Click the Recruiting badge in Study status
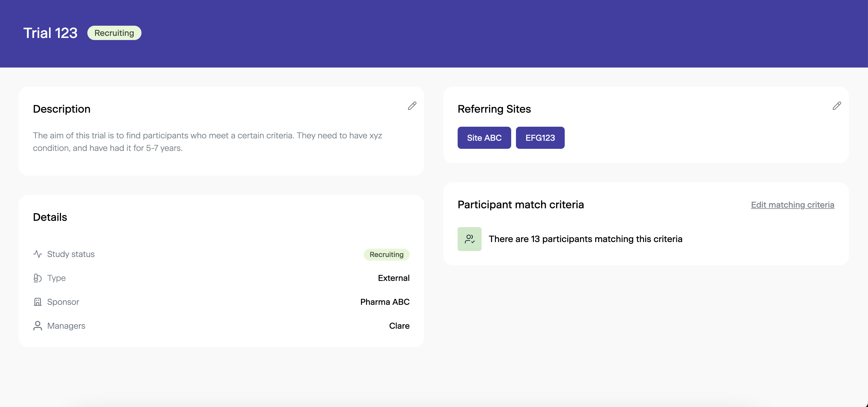The image size is (868, 407). coord(386,254)
